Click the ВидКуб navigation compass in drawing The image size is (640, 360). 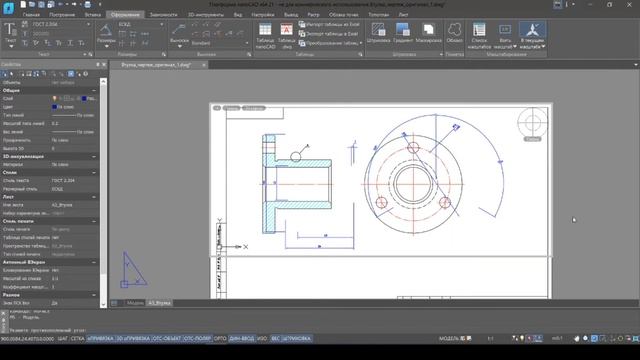[x=532, y=122]
